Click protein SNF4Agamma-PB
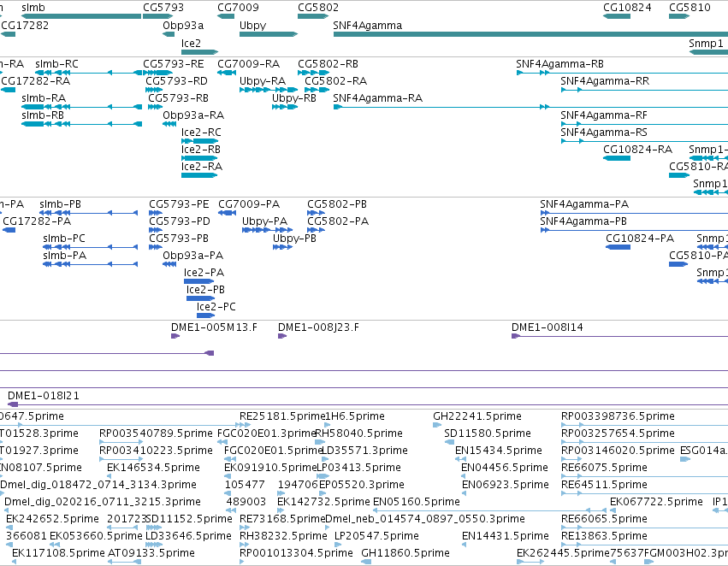The height and width of the screenshot is (566, 728). pos(634,230)
